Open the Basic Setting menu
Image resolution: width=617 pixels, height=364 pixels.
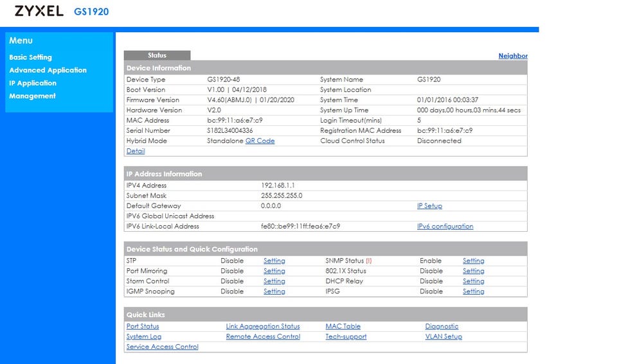[31, 57]
